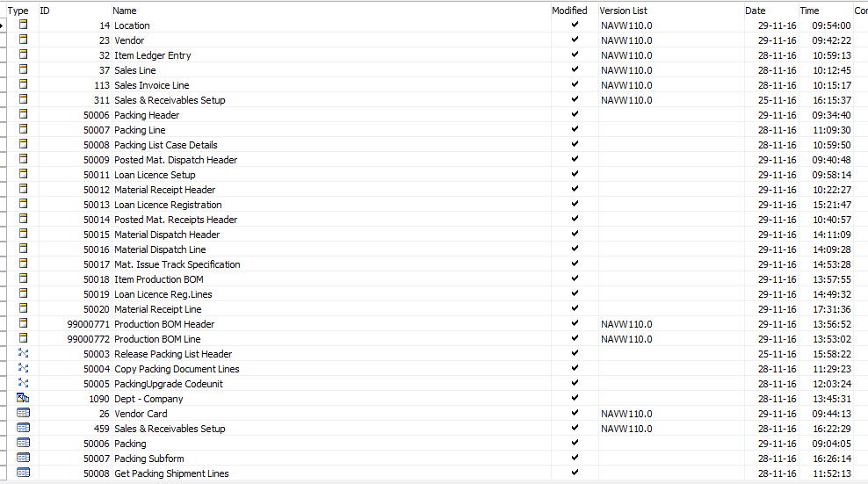The height and width of the screenshot is (484, 868).
Task: Sort by the Date column header
Action: click(755, 11)
